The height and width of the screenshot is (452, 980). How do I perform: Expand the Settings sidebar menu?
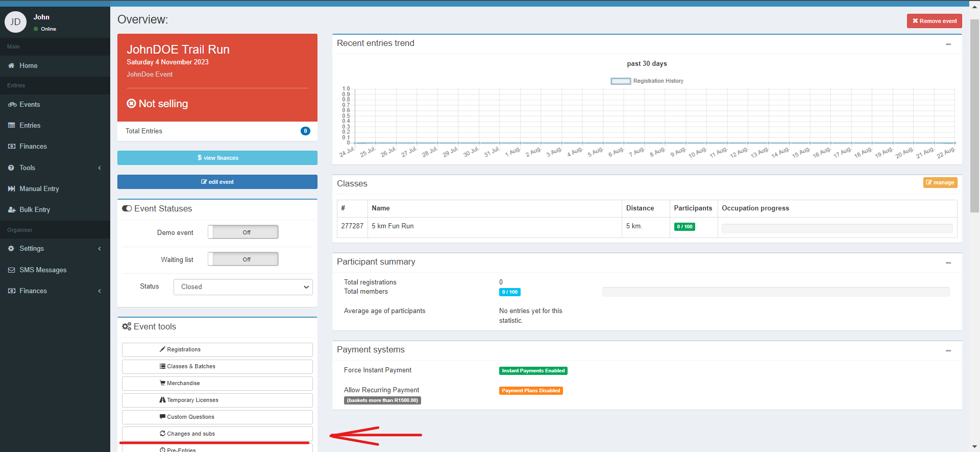tap(55, 248)
